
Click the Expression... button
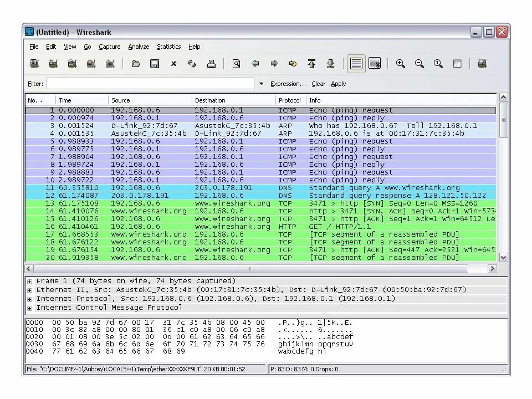coord(288,84)
